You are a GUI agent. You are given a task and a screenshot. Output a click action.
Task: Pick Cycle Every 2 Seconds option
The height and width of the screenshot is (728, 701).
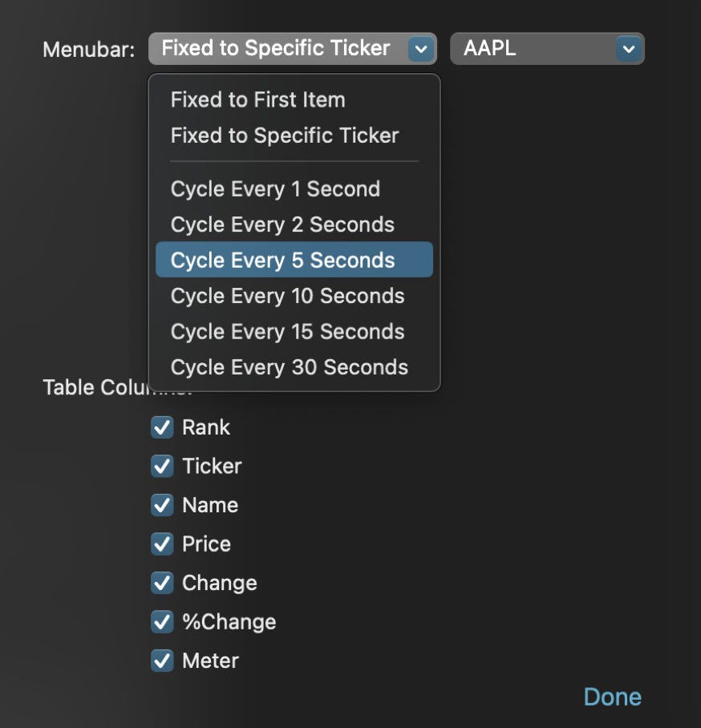282,224
